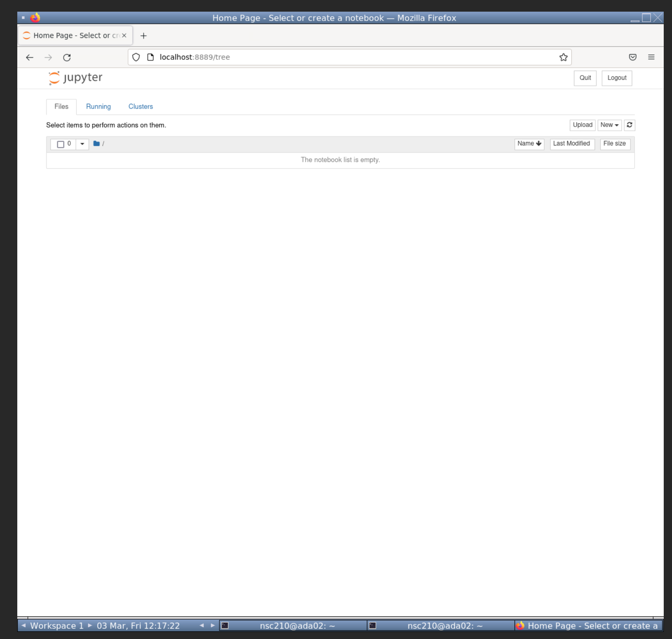Click the site information page icon
Image resolution: width=672 pixels, height=639 pixels.
pyautogui.click(x=150, y=57)
